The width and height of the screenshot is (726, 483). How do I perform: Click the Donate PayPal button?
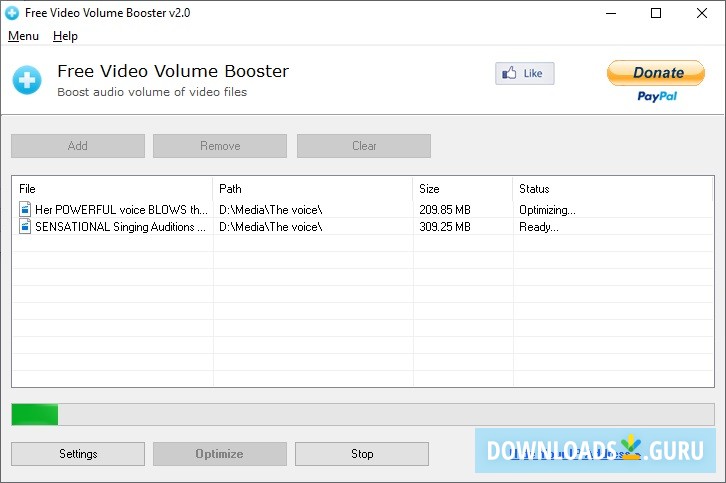656,73
